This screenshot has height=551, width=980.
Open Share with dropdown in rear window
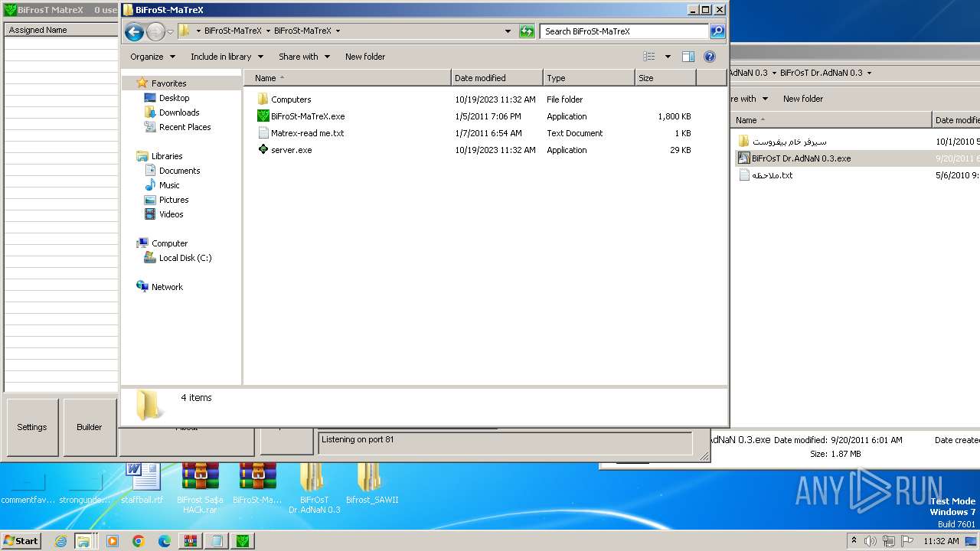[749, 99]
